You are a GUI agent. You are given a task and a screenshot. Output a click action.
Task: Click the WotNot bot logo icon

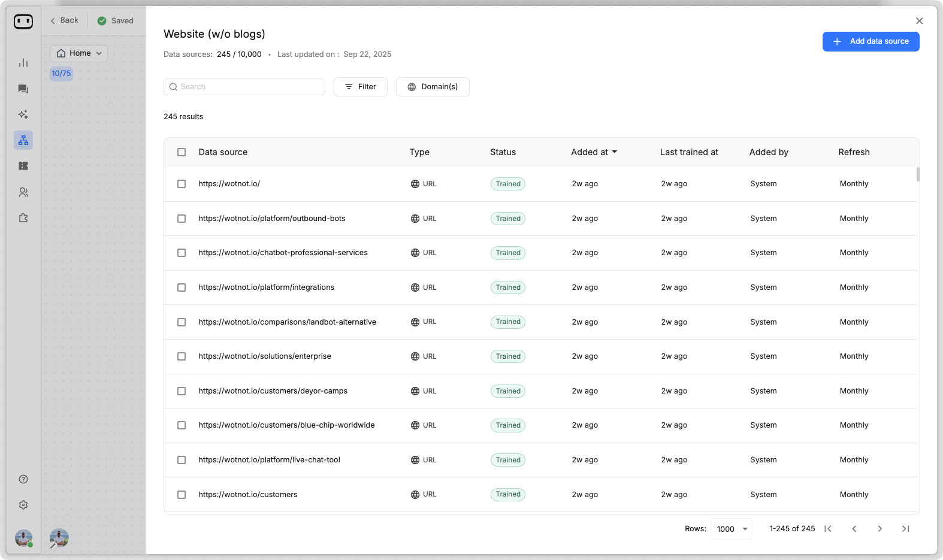pyautogui.click(x=23, y=22)
